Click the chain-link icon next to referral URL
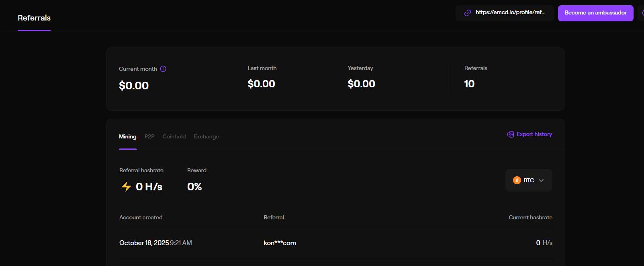The image size is (644, 266). [x=468, y=13]
